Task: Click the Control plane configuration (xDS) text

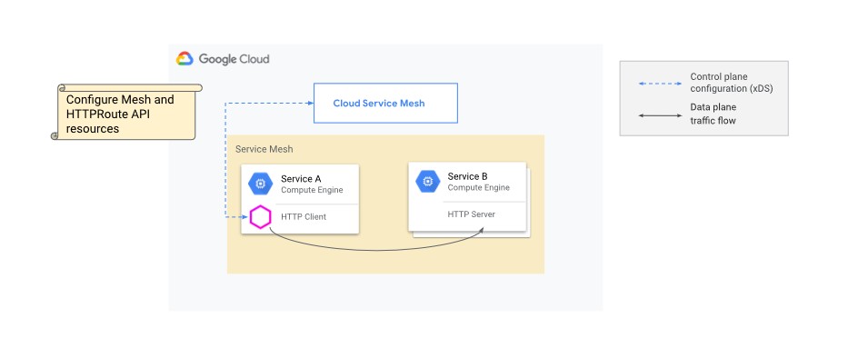Action: tap(732, 83)
